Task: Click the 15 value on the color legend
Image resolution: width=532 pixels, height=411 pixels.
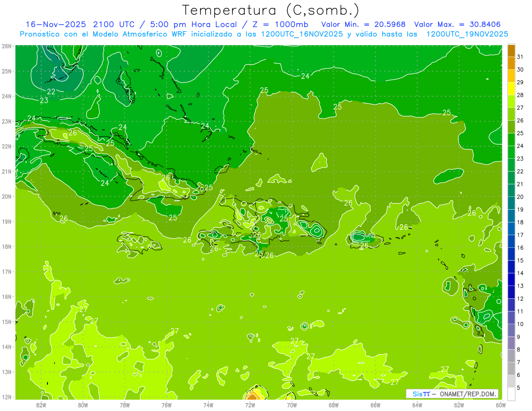Action: tap(520, 260)
